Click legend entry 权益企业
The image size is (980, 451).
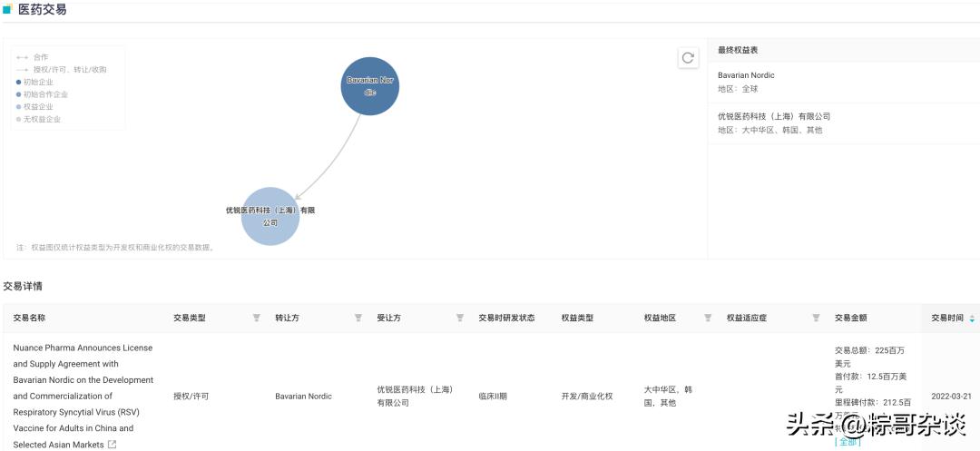(x=34, y=107)
